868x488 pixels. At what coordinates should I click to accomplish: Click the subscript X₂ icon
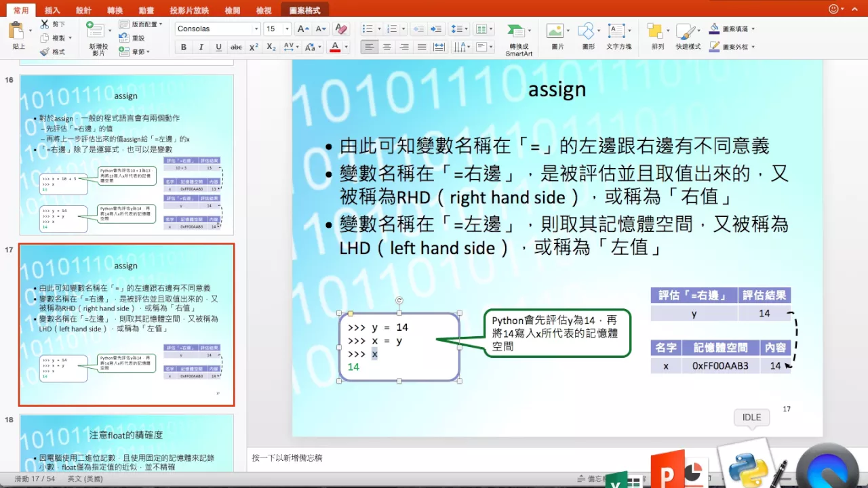point(271,47)
